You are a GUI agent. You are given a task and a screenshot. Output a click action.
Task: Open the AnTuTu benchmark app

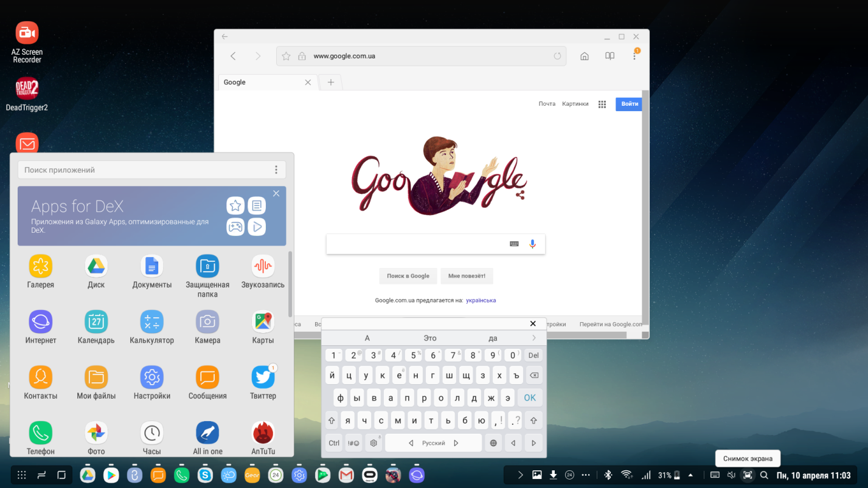tap(263, 433)
